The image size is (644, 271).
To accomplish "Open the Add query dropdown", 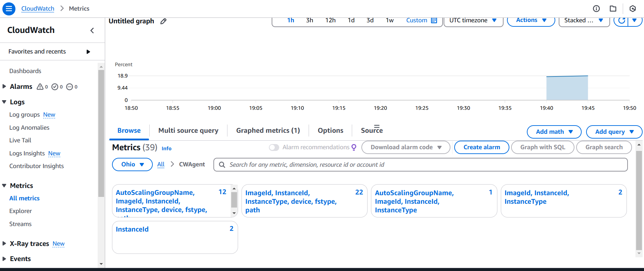I will (614, 132).
